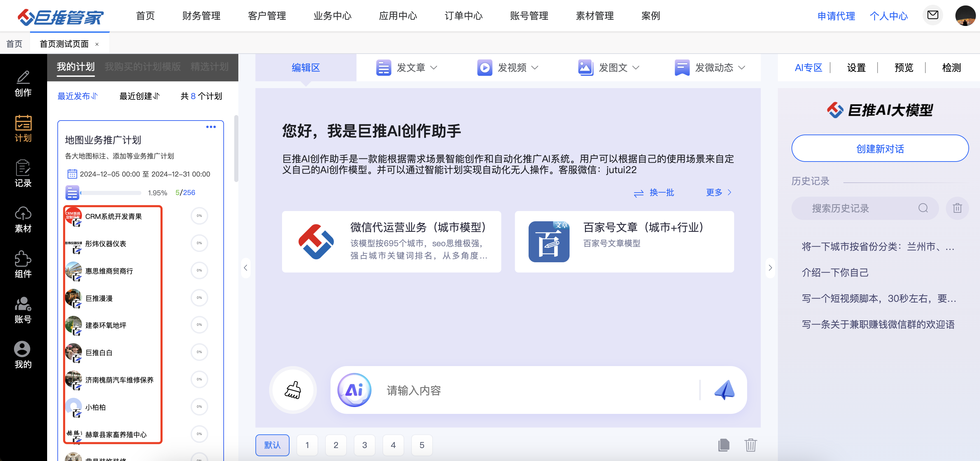Click the 换一批 refresh icon

click(639, 193)
